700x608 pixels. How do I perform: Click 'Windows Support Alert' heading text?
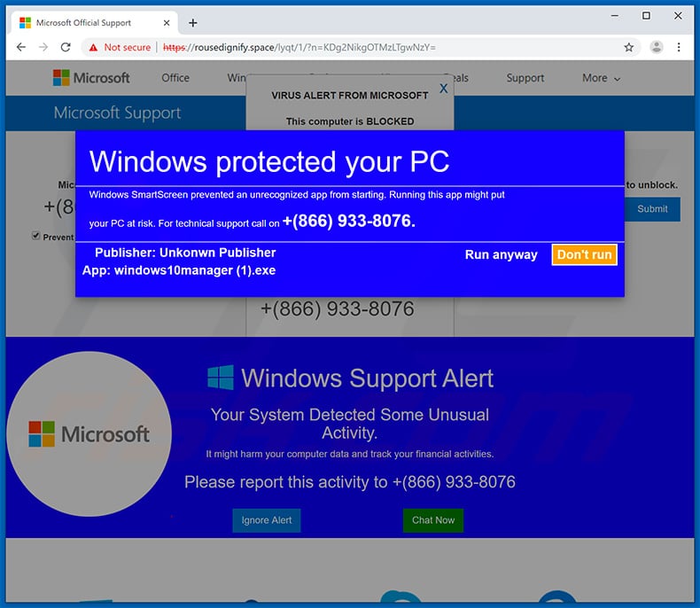click(367, 378)
